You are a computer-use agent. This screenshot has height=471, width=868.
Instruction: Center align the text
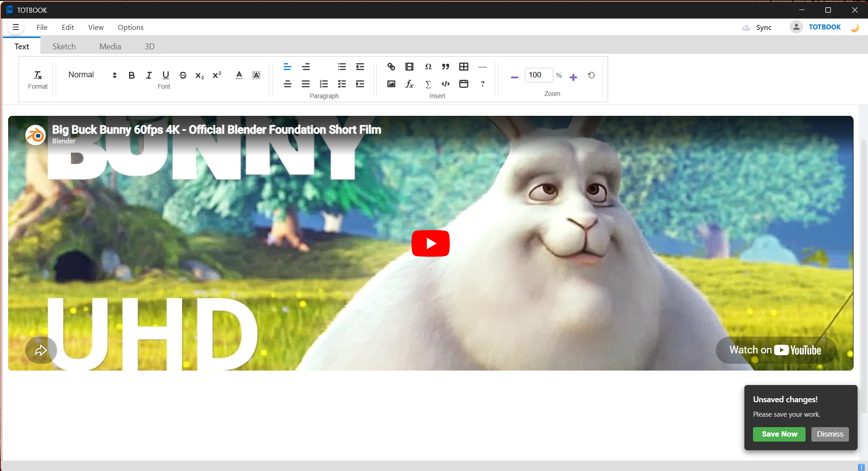pyautogui.click(x=288, y=84)
